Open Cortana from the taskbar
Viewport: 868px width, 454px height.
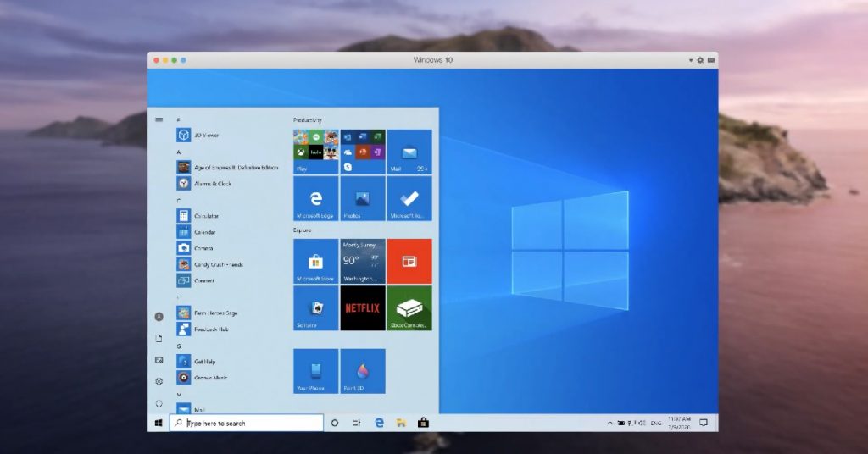[x=334, y=423]
